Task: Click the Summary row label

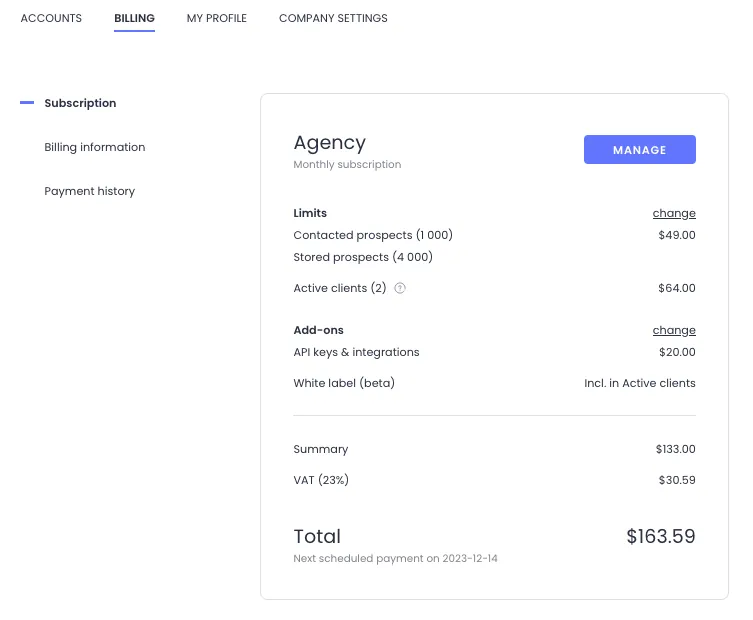Action: click(x=321, y=449)
